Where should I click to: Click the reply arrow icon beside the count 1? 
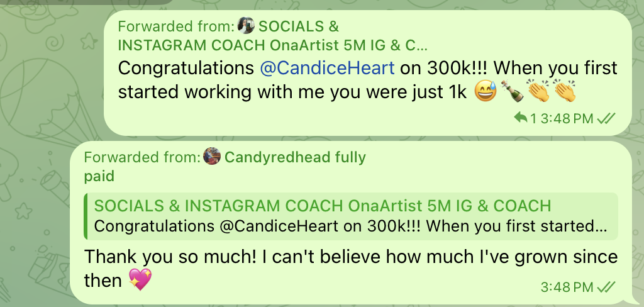520,118
